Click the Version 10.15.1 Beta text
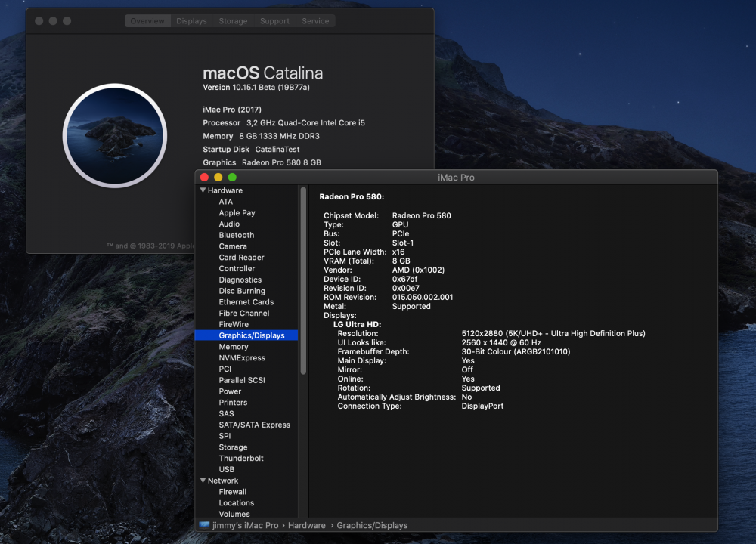This screenshot has width=756, height=544. (x=256, y=87)
